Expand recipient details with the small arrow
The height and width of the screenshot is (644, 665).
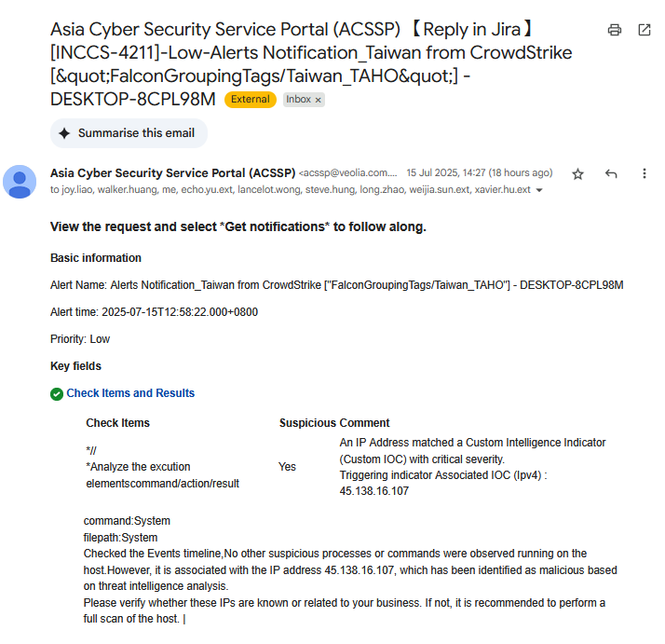pos(539,190)
